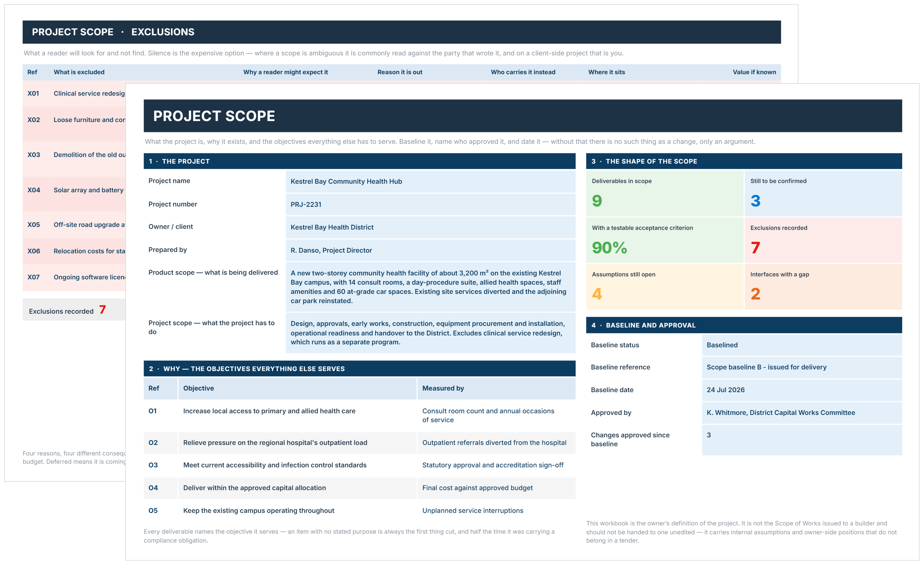Select the '4 · BASELINE AND APPROVAL' header
924x565 pixels.
[744, 325]
